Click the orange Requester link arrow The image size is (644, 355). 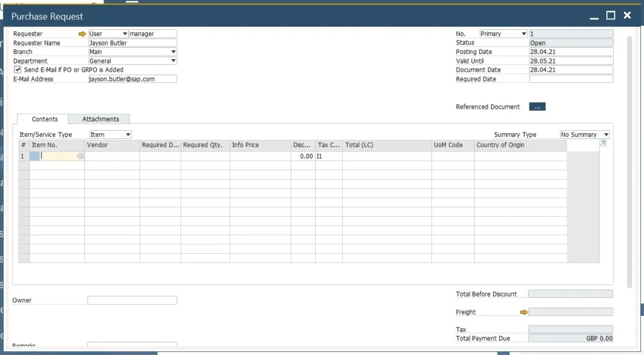point(82,34)
